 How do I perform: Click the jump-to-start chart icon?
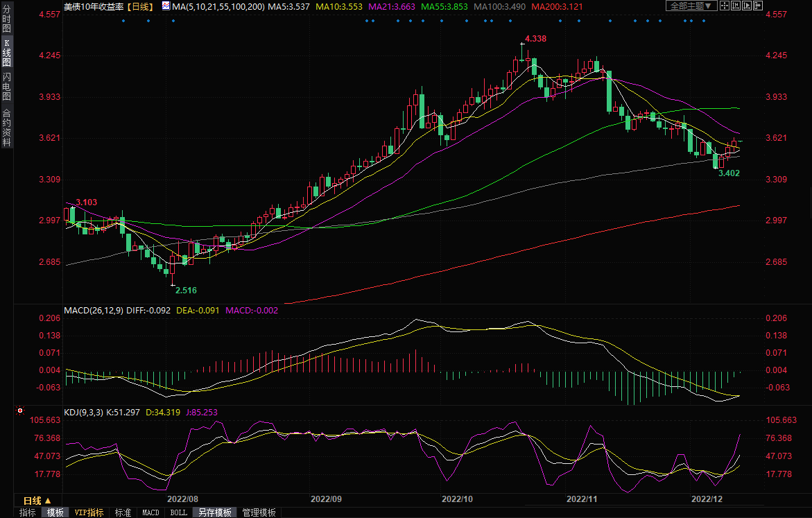(x=736, y=6)
